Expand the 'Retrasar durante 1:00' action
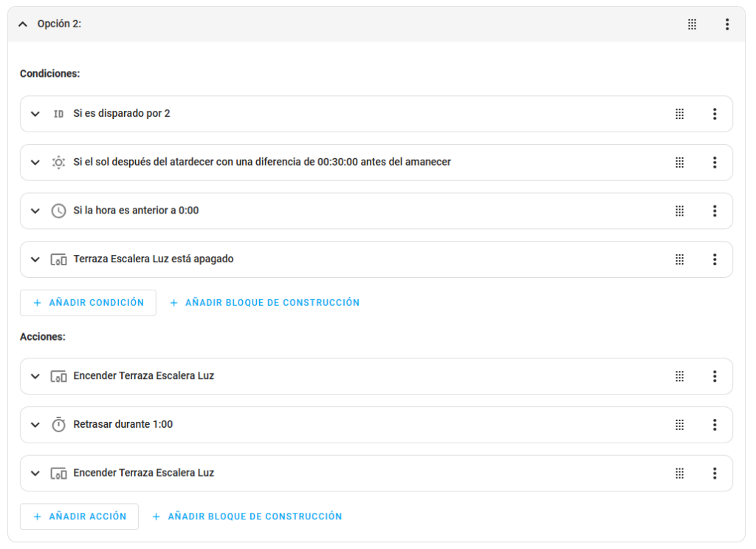Screen dimensions: 756x549 (35, 425)
